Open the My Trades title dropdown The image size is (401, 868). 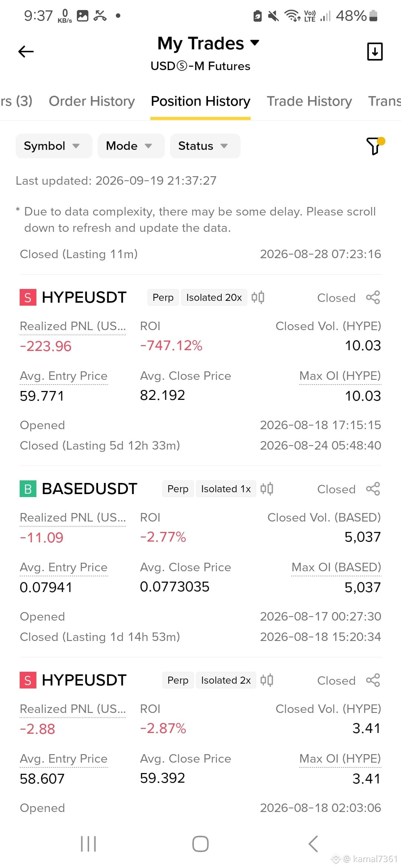(x=208, y=43)
